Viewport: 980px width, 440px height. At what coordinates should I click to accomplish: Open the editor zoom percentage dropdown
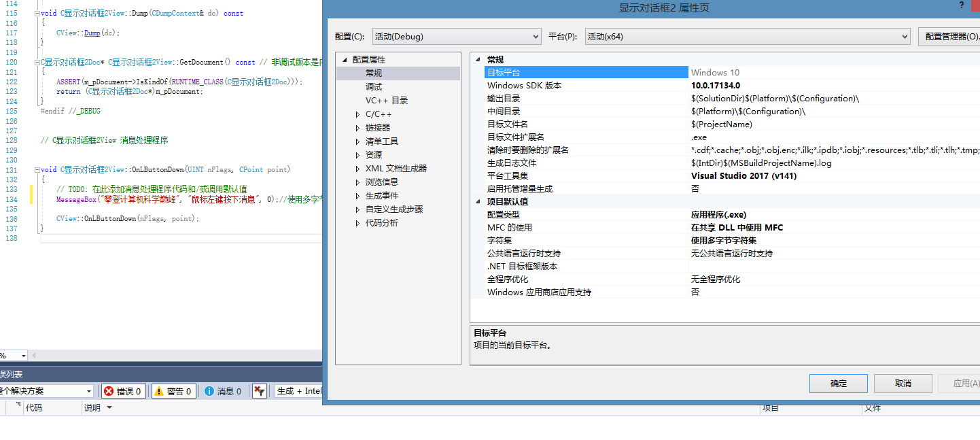[22, 356]
